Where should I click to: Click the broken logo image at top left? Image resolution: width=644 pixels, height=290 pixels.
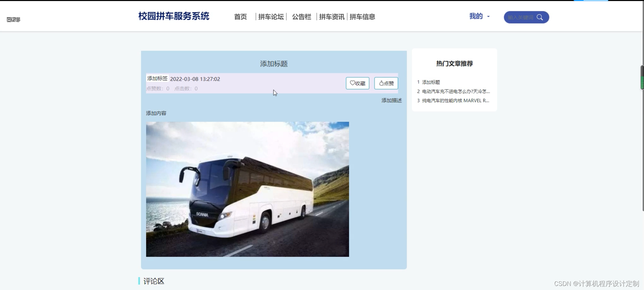coord(14,20)
